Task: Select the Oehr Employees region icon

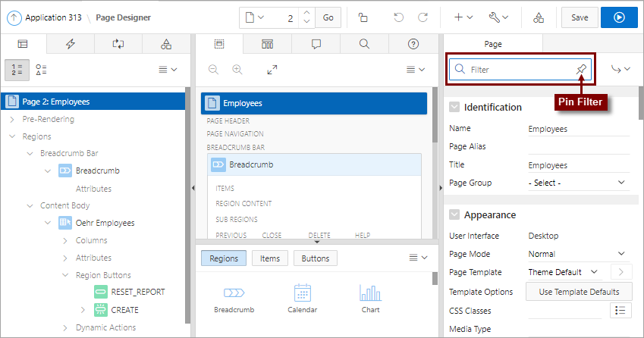Action: pos(65,223)
